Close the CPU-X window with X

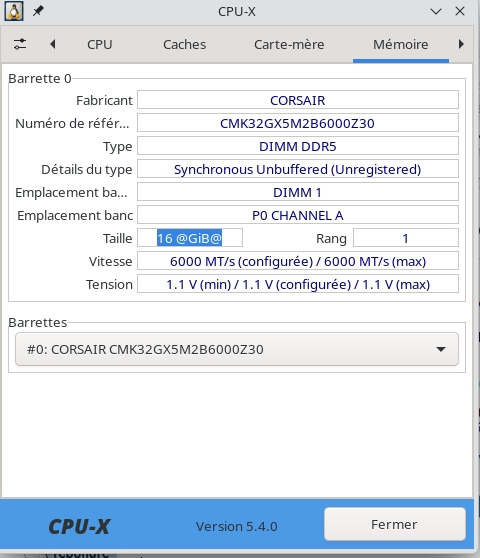[x=460, y=11]
